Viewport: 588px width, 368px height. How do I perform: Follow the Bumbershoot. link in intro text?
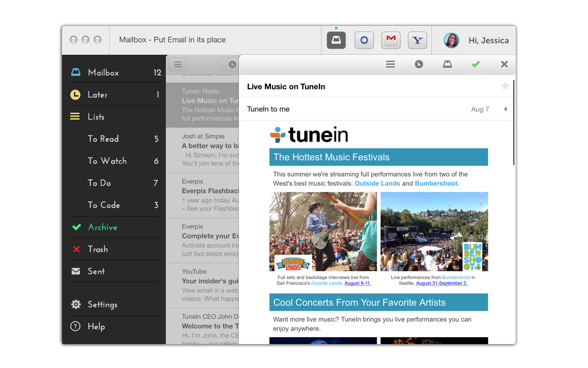437,183
